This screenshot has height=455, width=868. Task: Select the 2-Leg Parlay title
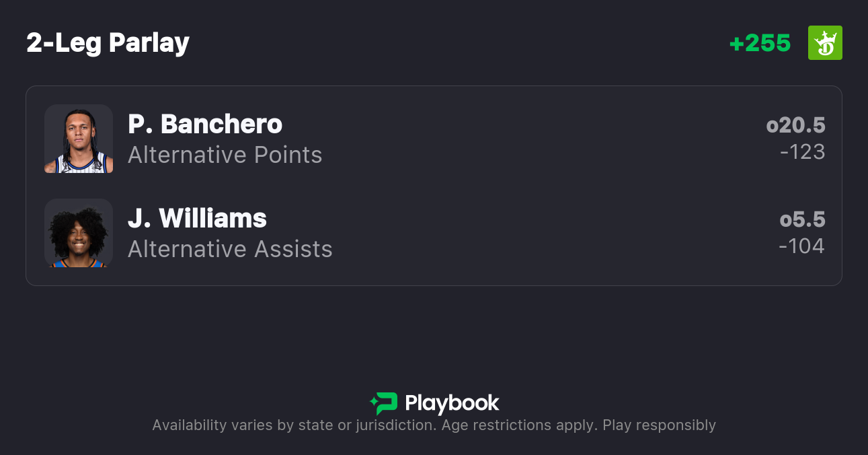(x=108, y=43)
